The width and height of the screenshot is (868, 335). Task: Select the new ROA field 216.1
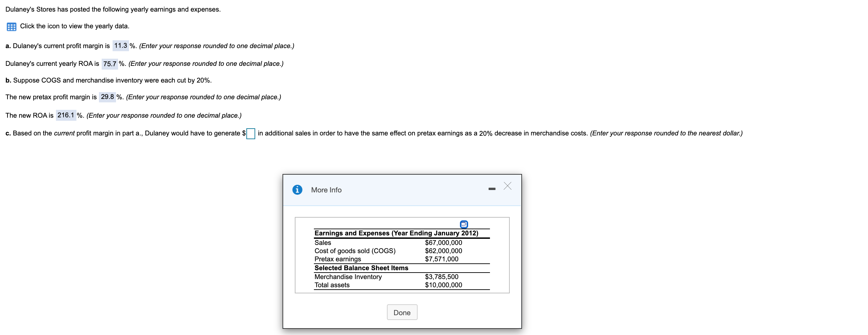(x=66, y=115)
